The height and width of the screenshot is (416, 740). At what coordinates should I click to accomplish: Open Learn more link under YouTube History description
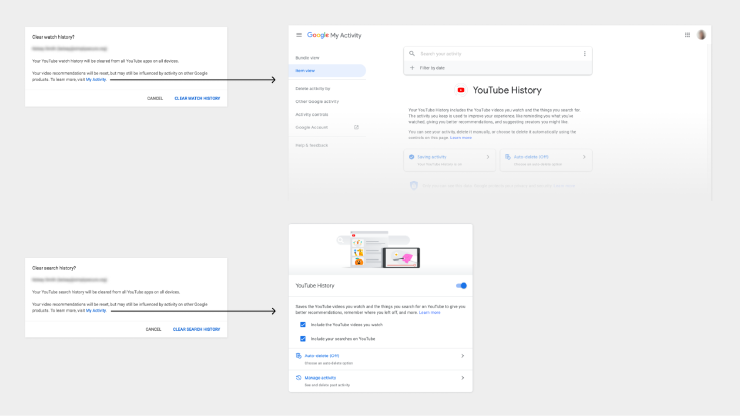tap(461, 137)
